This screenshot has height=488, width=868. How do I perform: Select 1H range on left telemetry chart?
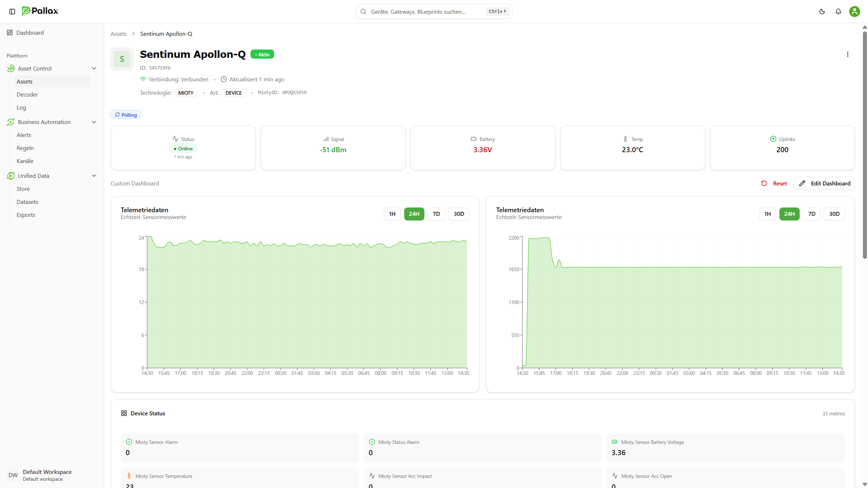(392, 214)
